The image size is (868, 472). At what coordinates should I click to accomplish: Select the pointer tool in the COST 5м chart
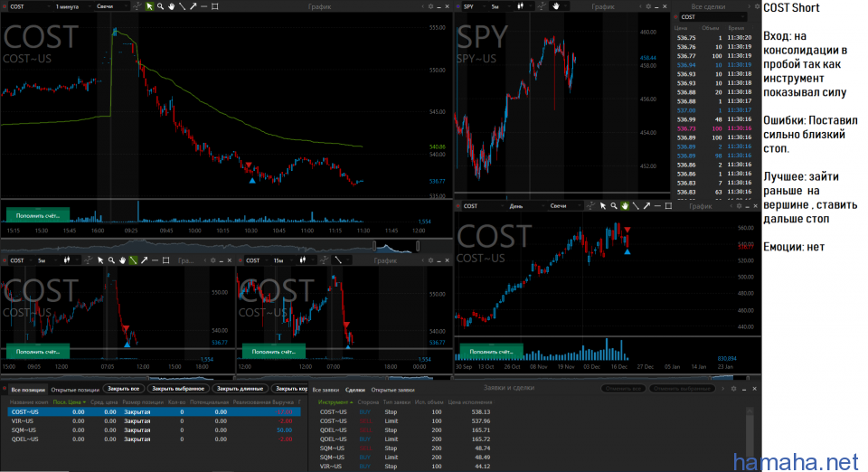coord(100,260)
